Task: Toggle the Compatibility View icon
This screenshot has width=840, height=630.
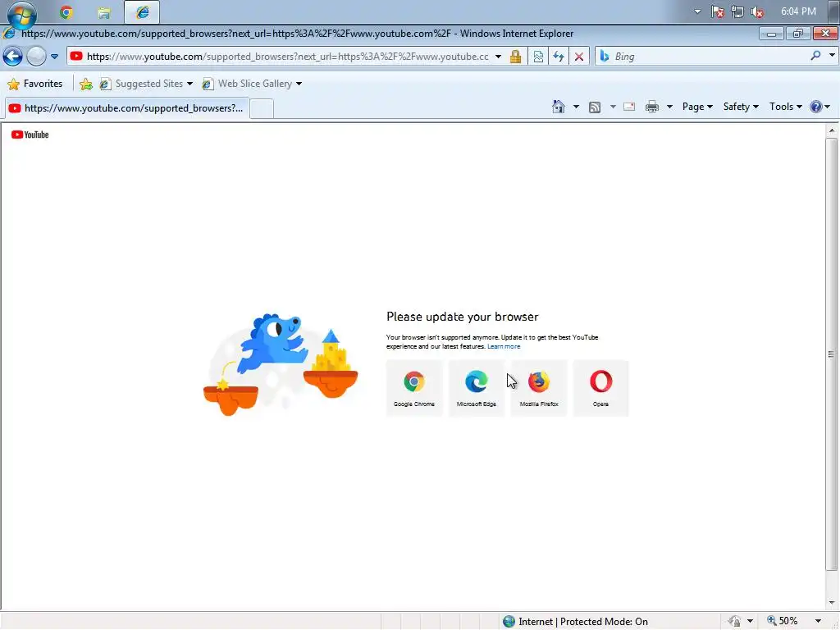Action: click(x=538, y=57)
